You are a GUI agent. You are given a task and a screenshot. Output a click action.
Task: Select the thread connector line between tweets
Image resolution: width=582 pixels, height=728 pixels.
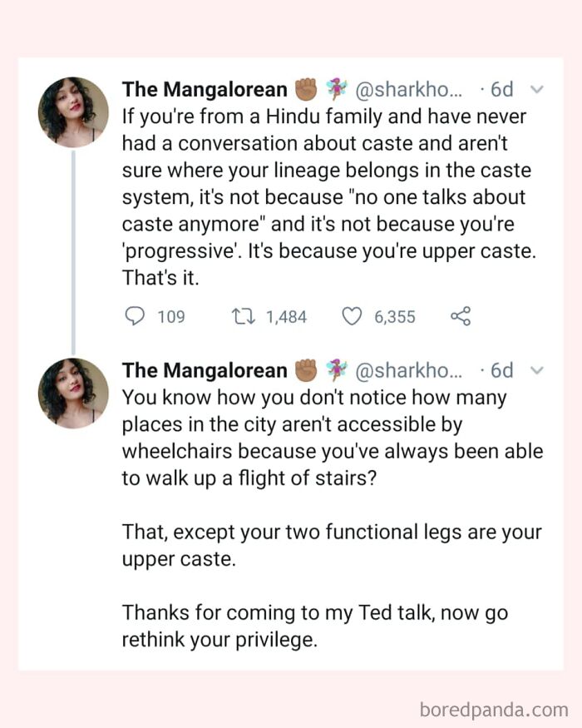pyautogui.click(x=72, y=250)
